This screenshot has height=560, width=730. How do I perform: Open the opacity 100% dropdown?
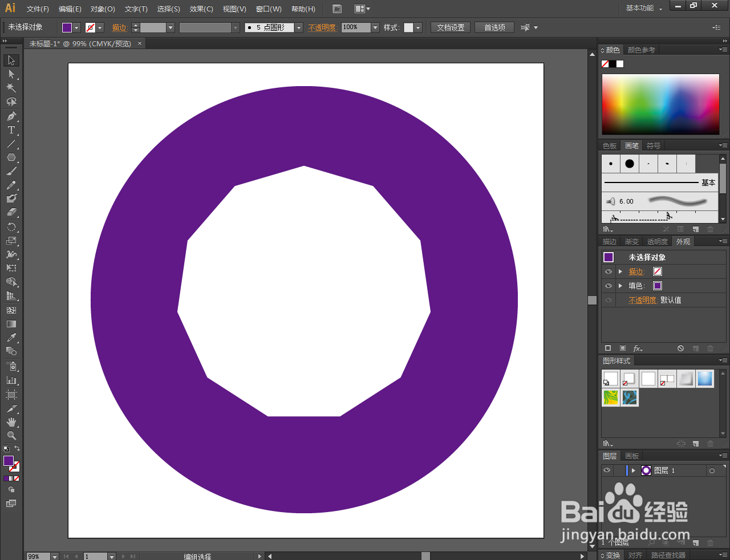(375, 27)
